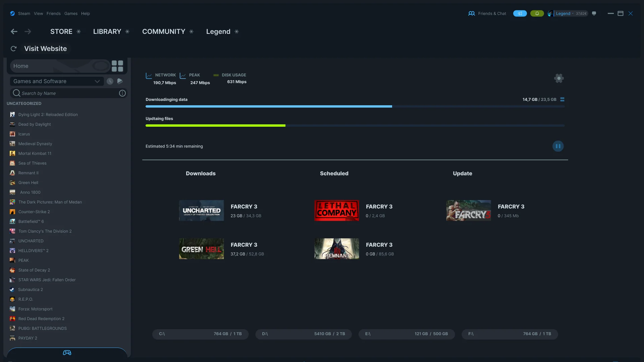The image size is (644, 362).
Task: Open the Help menu
Action: point(86,13)
